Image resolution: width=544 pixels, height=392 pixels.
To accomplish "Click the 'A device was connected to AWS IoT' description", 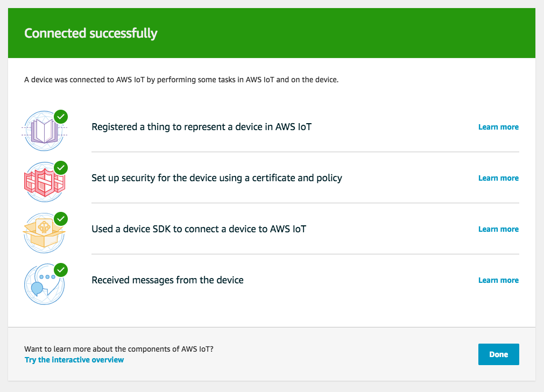I will click(x=181, y=80).
